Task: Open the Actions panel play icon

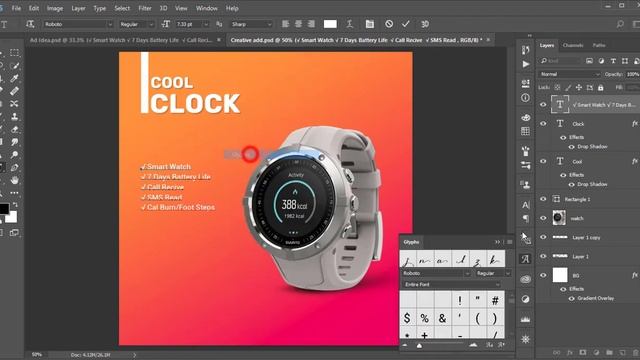Action: coord(525,64)
